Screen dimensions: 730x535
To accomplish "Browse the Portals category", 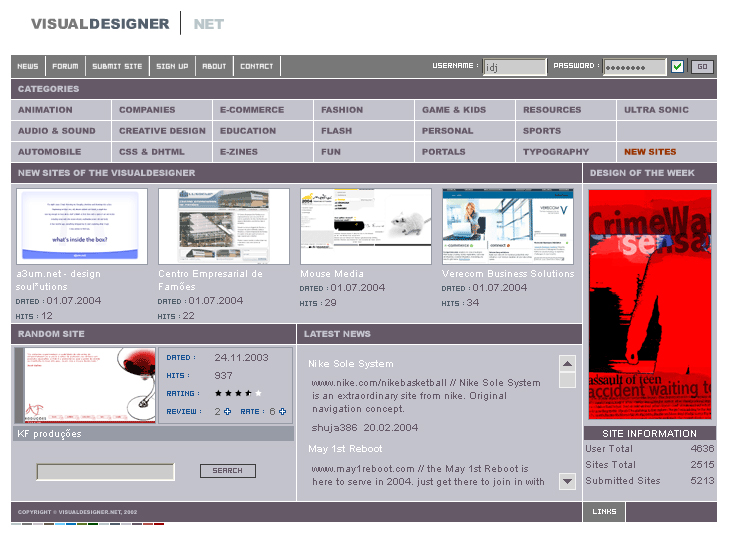I will pos(444,152).
